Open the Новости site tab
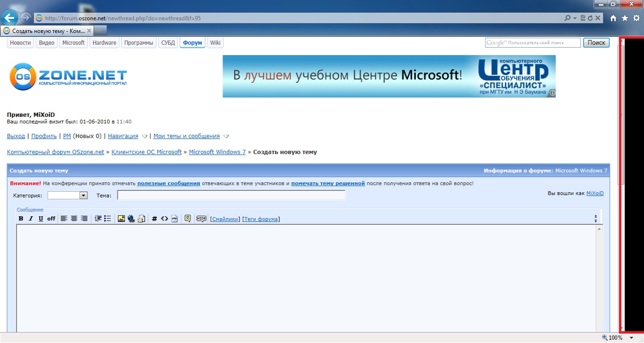The width and height of the screenshot is (644, 343). click(x=20, y=43)
